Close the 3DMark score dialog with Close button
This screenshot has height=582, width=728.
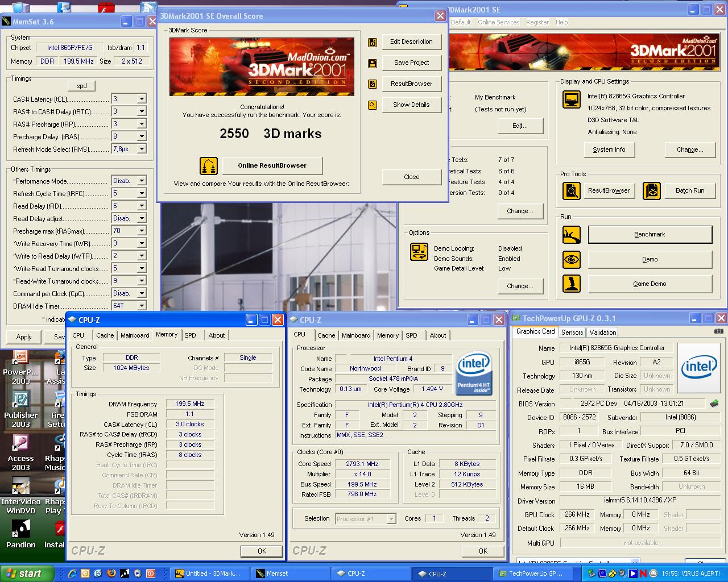click(x=412, y=177)
